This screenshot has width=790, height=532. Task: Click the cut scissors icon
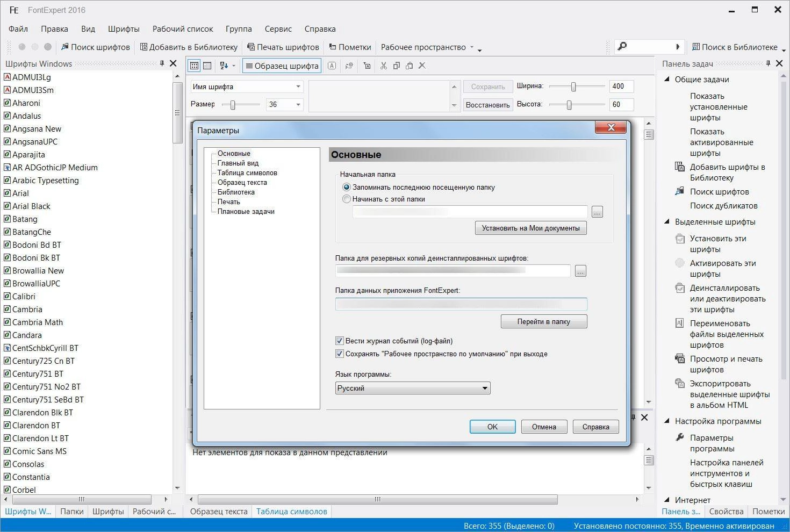click(x=383, y=66)
